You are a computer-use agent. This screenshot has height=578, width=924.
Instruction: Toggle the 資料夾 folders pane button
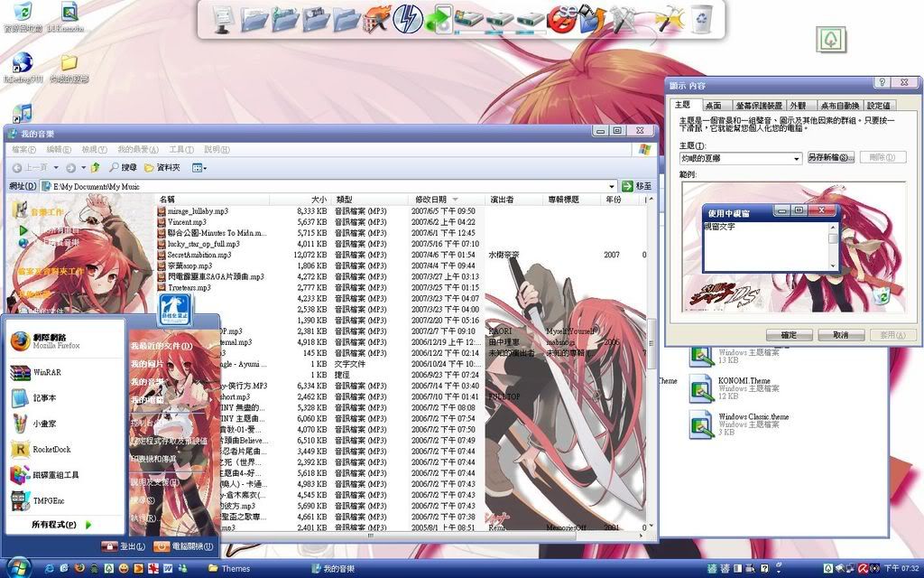coord(162,168)
